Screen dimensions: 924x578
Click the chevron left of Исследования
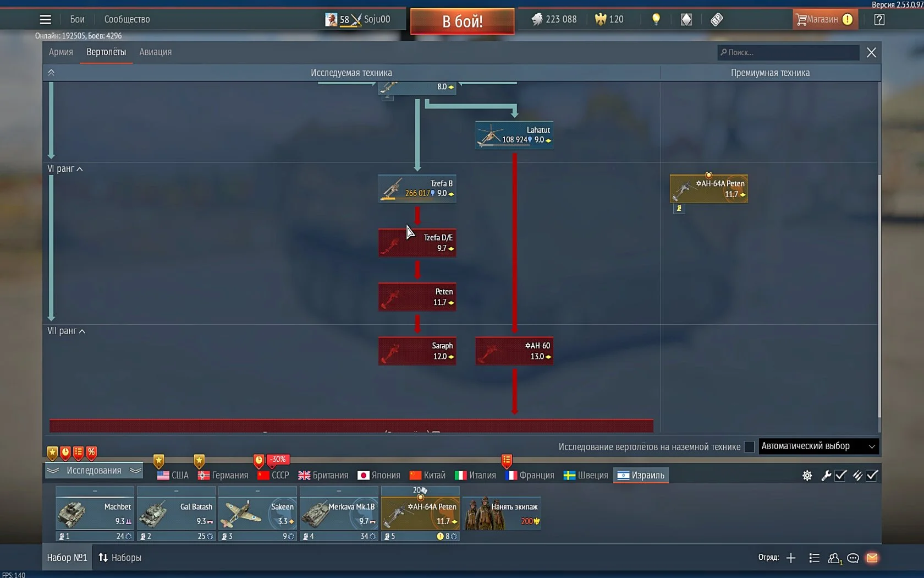(x=53, y=471)
